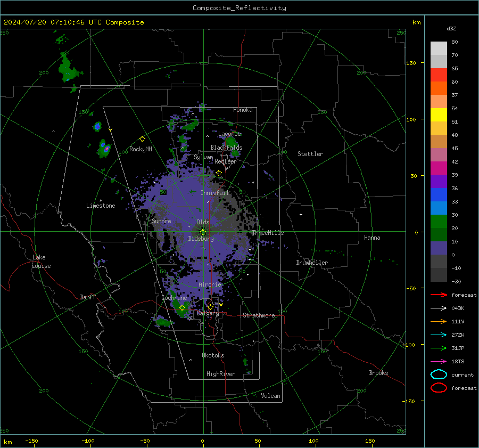Image resolution: width=479 pixels, height=448 pixels.
Task: Click the yellow diamond marker below Cochrane
Action: (182, 308)
